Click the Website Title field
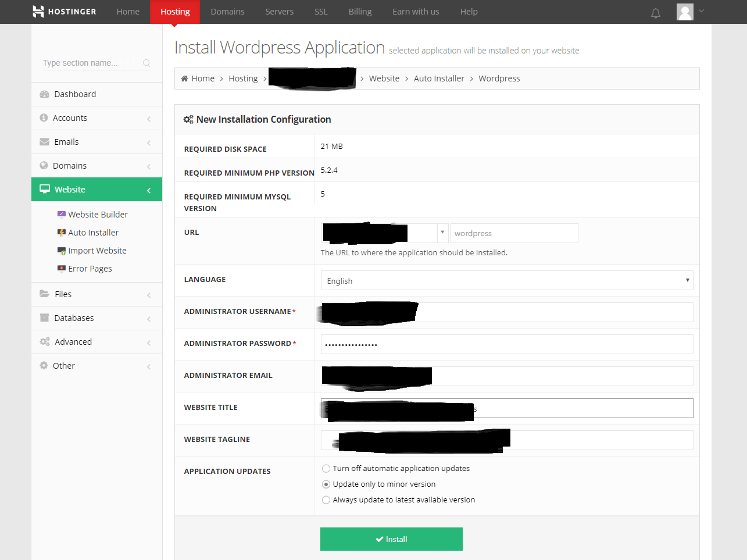The width and height of the screenshot is (747, 560). [x=507, y=408]
